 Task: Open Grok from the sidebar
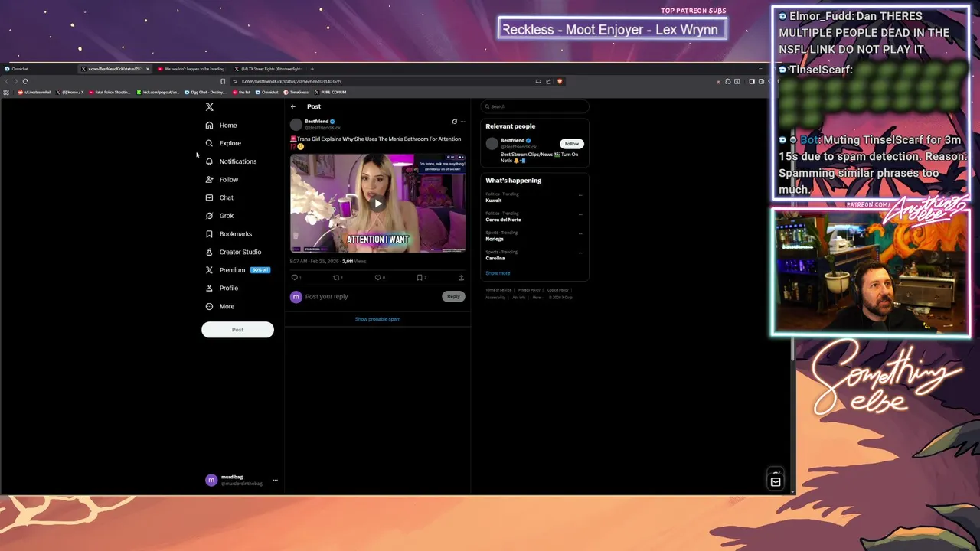pos(219,216)
